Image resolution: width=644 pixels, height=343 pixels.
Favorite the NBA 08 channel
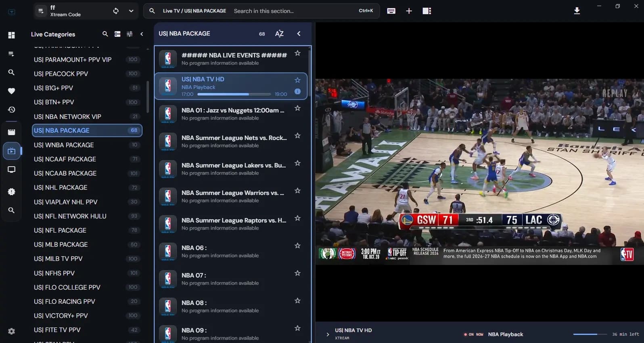(x=297, y=300)
